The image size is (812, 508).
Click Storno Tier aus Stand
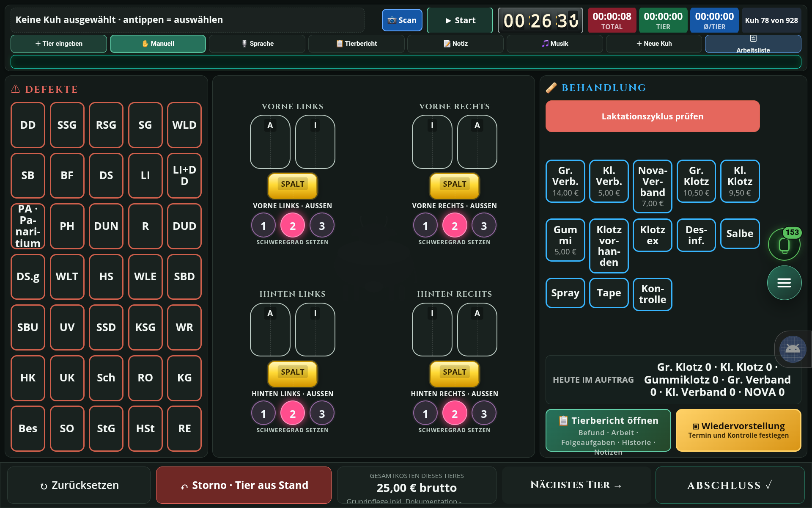click(244, 485)
